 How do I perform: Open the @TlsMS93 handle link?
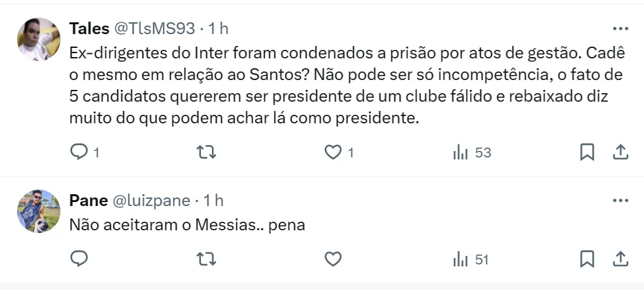pos(155,29)
